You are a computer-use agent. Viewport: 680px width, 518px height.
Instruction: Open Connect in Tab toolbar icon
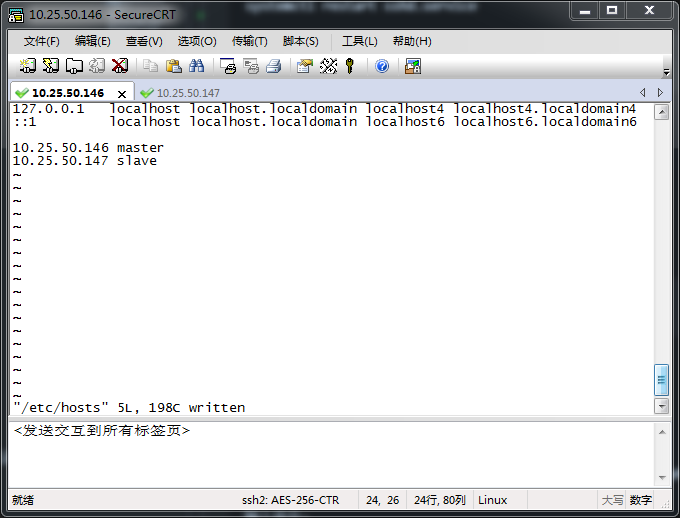74,66
